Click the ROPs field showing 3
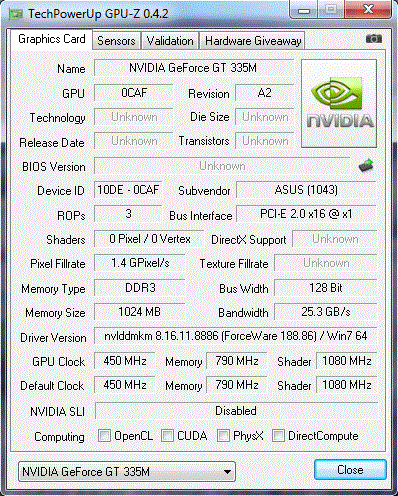The image size is (398, 496). coord(128,214)
